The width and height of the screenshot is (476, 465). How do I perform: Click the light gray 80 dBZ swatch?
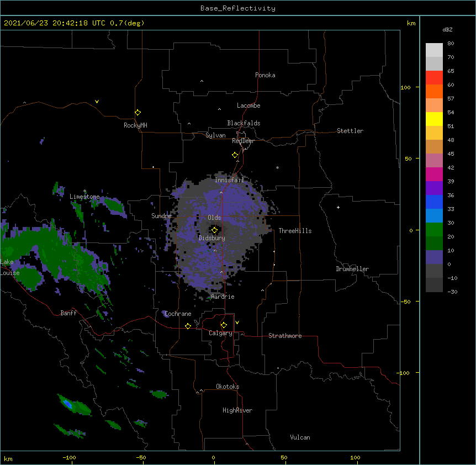(x=434, y=50)
